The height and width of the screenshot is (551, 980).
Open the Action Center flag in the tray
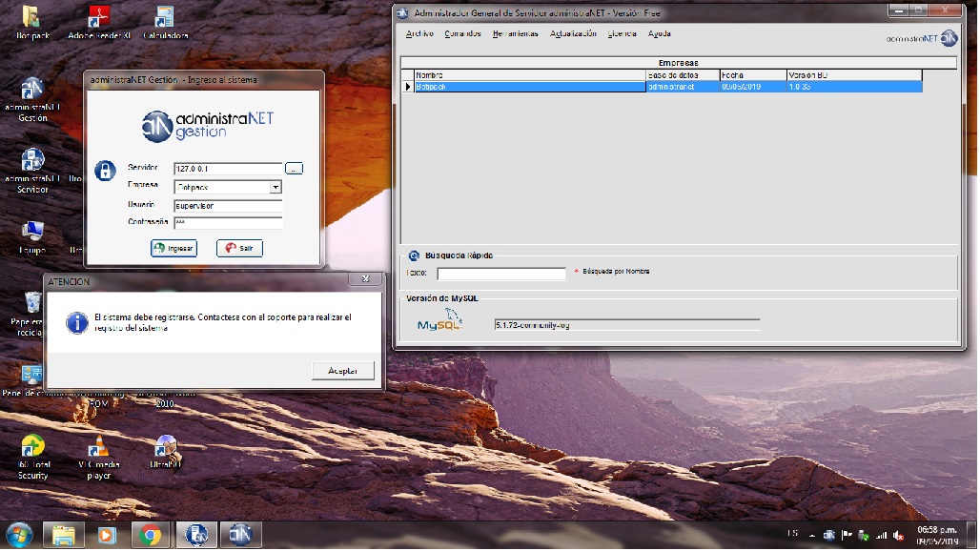pyautogui.click(x=847, y=536)
